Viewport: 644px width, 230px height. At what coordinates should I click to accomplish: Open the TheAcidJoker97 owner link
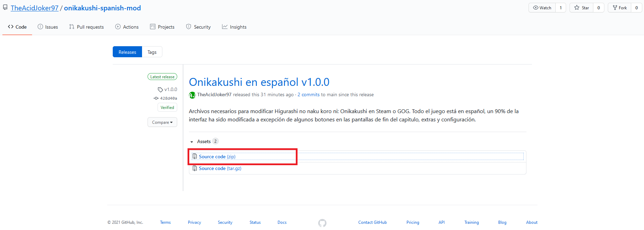click(x=34, y=8)
